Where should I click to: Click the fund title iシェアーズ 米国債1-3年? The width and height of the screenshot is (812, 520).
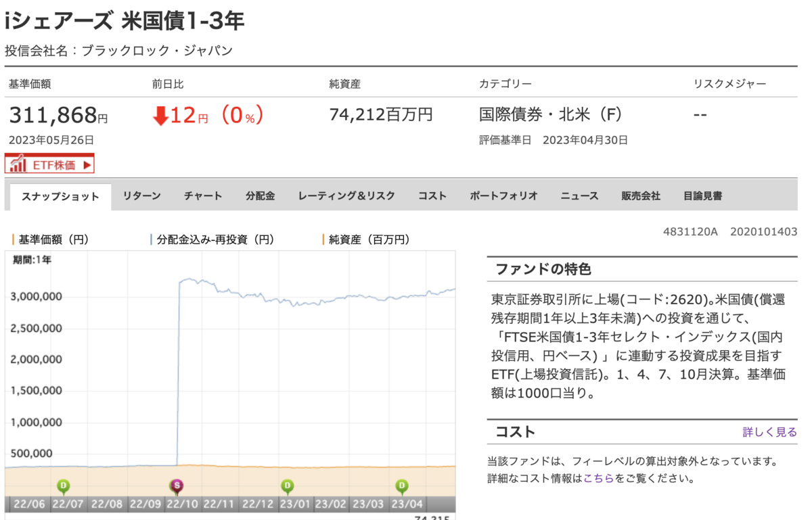tap(125, 21)
